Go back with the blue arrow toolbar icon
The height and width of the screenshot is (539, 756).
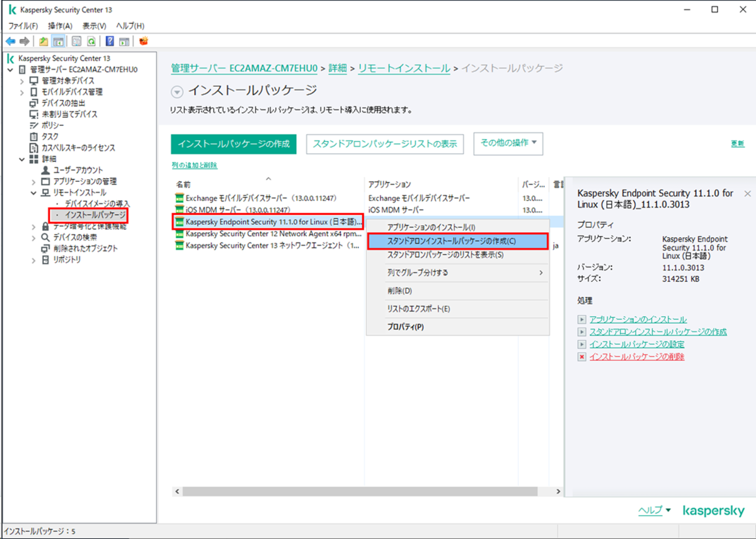[x=10, y=41]
